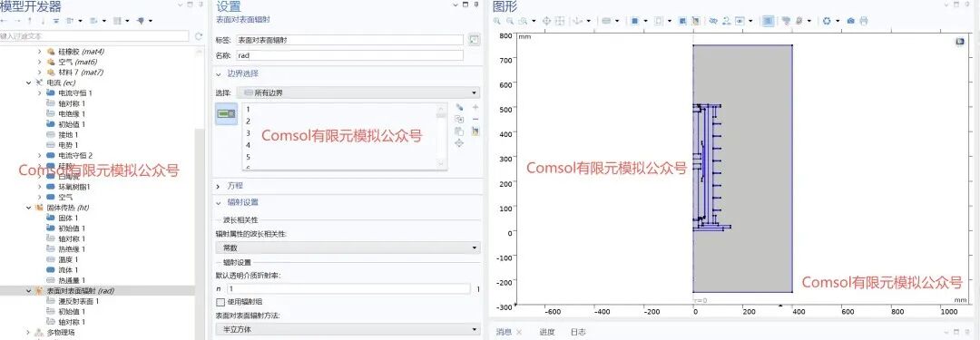Click the zoom in icon in graphics toolbar
980x340 pixels.
[x=497, y=21]
